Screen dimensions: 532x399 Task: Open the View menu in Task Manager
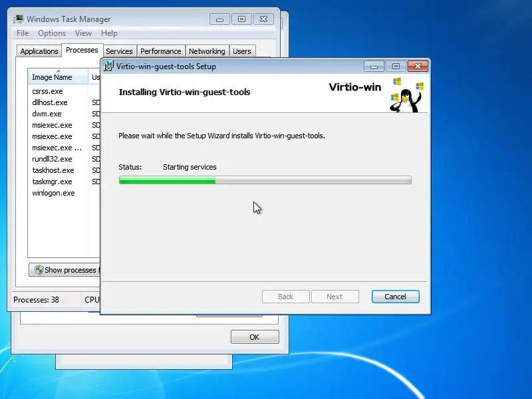(84, 33)
